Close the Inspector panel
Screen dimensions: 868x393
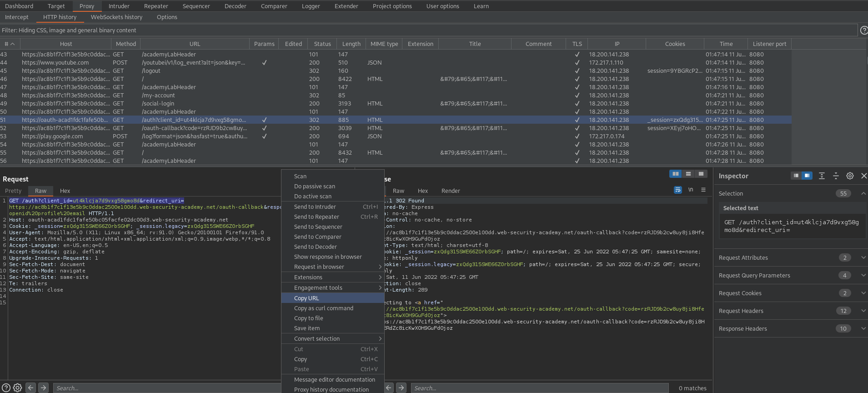click(x=864, y=176)
